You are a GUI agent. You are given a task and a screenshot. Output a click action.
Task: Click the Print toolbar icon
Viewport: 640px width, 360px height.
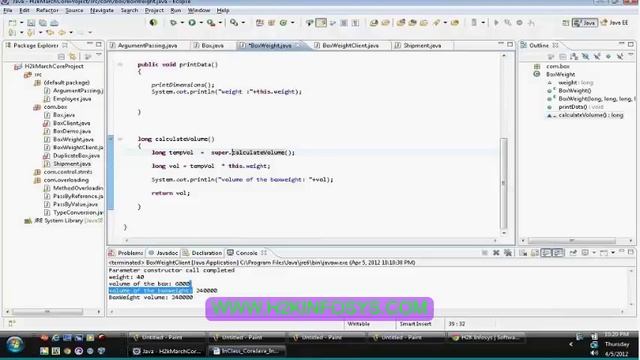(54, 23)
